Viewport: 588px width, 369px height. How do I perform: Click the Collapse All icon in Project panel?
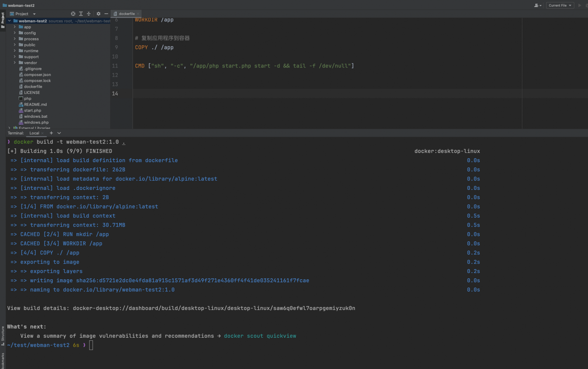89,14
